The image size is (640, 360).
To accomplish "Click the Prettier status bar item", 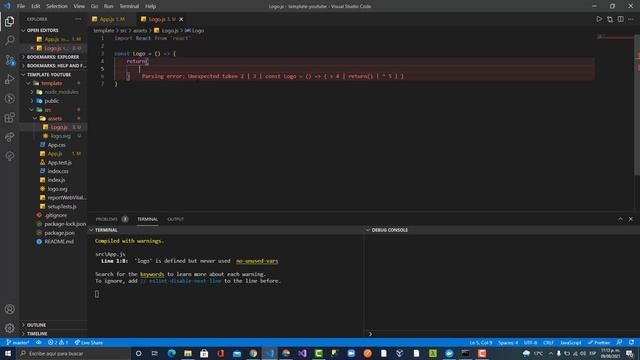I will (x=599, y=342).
